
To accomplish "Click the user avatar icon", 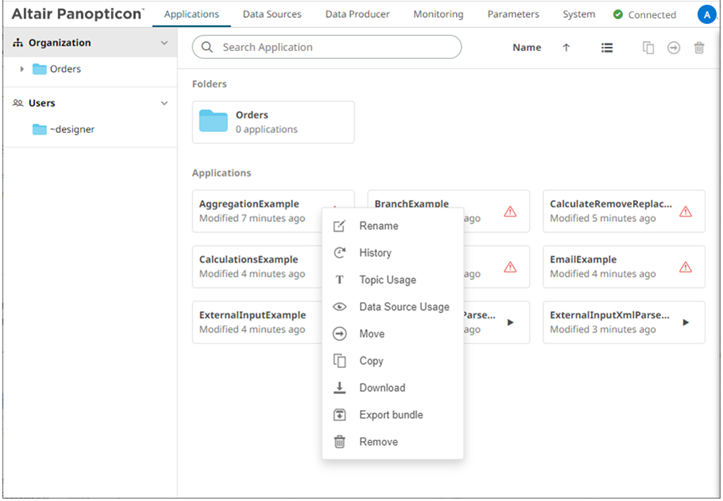I will (x=701, y=15).
